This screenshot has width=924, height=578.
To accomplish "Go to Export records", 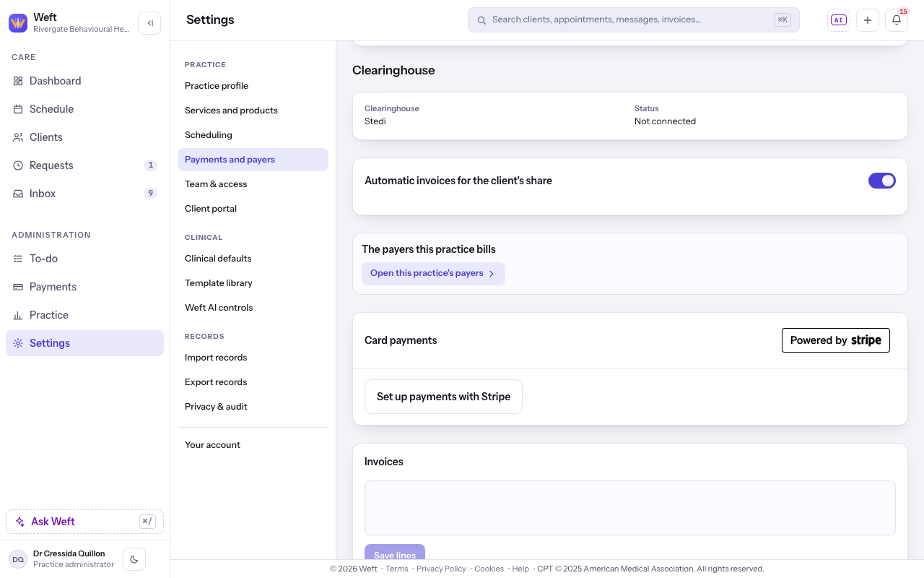I will click(x=253, y=382).
